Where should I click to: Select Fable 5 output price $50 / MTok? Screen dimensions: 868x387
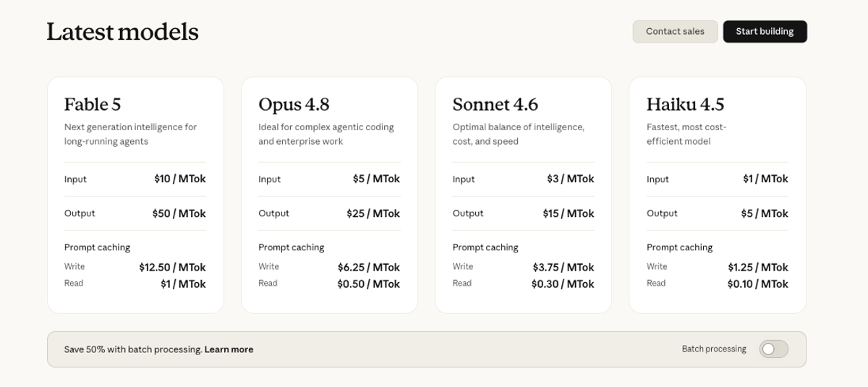coord(179,213)
